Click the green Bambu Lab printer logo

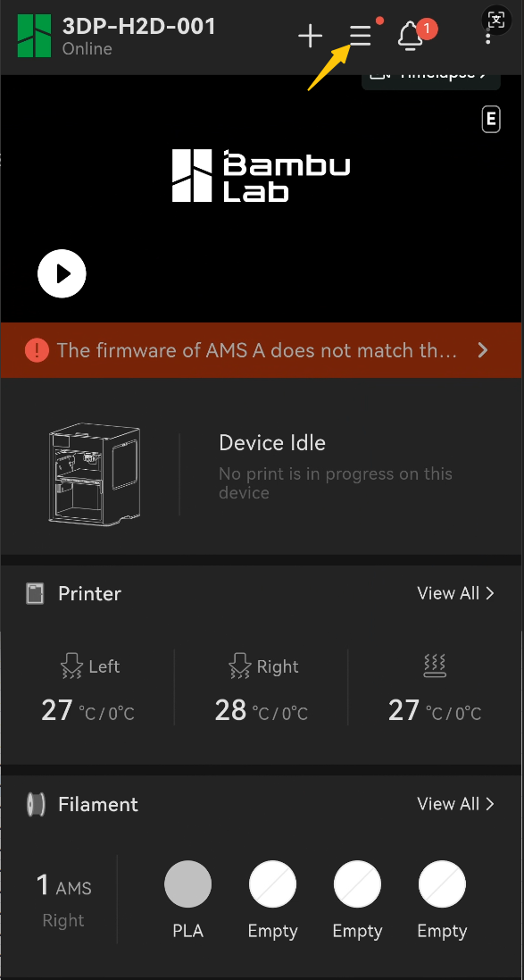coord(34,36)
